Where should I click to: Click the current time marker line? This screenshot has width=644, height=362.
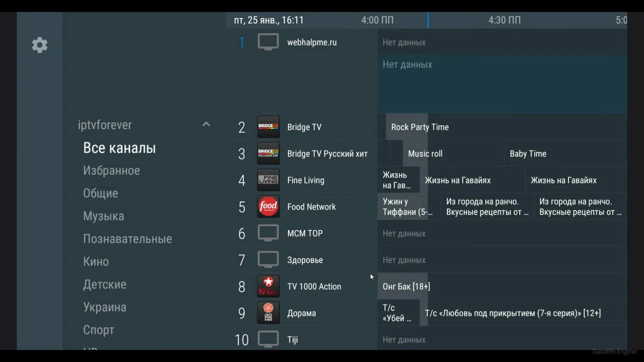coord(428,20)
